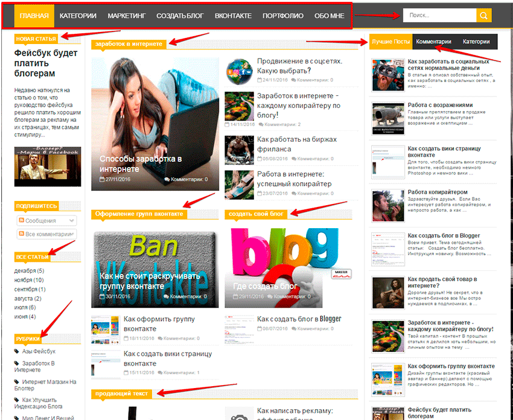Expand the Сообщения subscription dropdown
The width and height of the screenshot is (513, 420).
[x=47, y=221]
